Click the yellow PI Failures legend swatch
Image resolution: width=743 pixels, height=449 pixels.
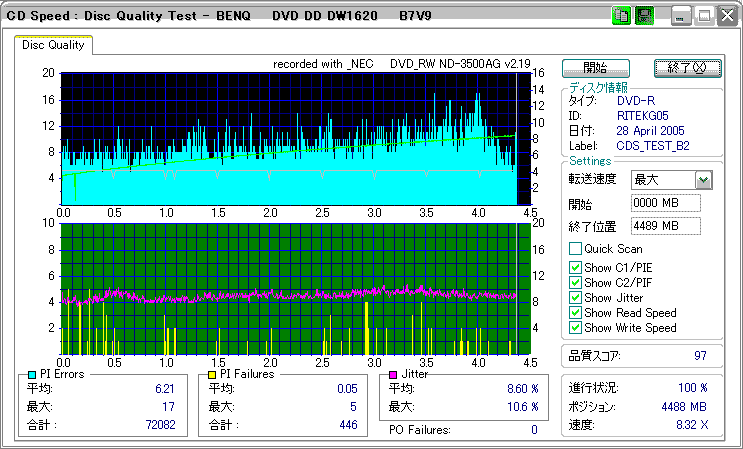click(212, 374)
